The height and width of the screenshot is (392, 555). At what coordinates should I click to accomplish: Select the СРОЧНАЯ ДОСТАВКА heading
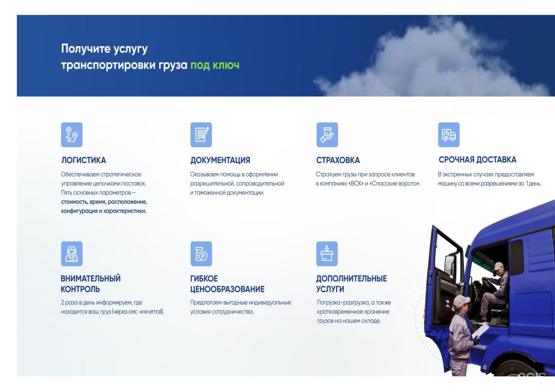pyautogui.click(x=477, y=160)
